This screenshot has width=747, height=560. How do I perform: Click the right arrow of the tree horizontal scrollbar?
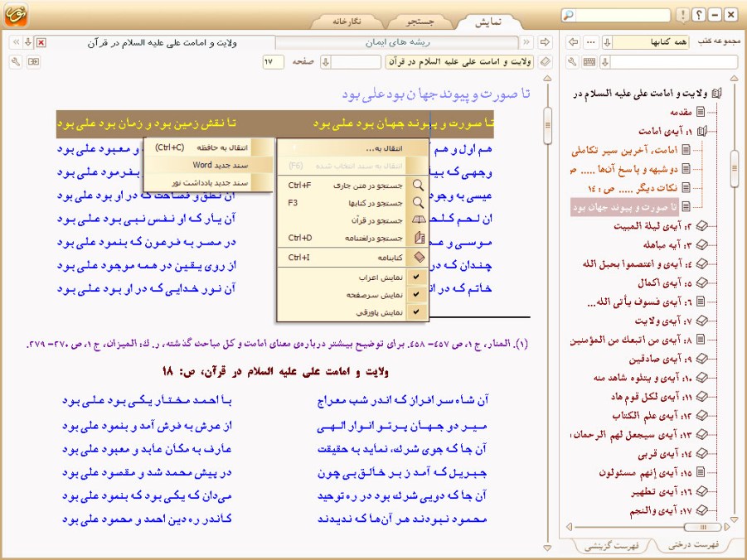click(726, 527)
